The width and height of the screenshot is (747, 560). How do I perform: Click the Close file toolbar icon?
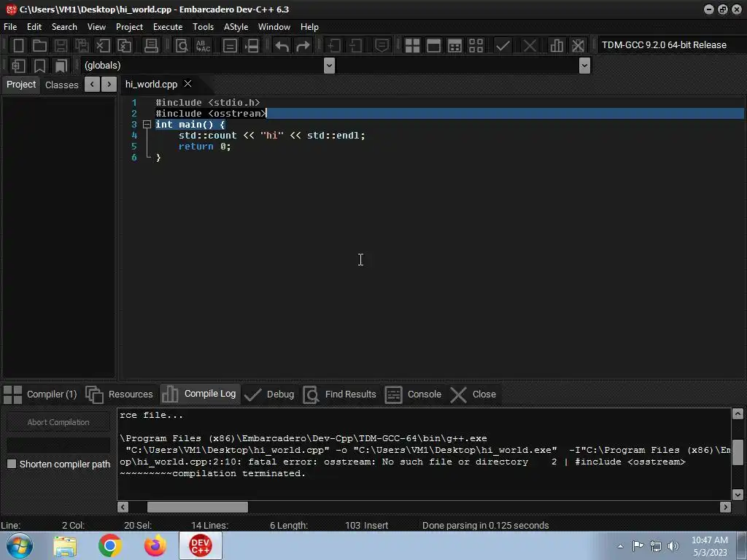point(103,46)
